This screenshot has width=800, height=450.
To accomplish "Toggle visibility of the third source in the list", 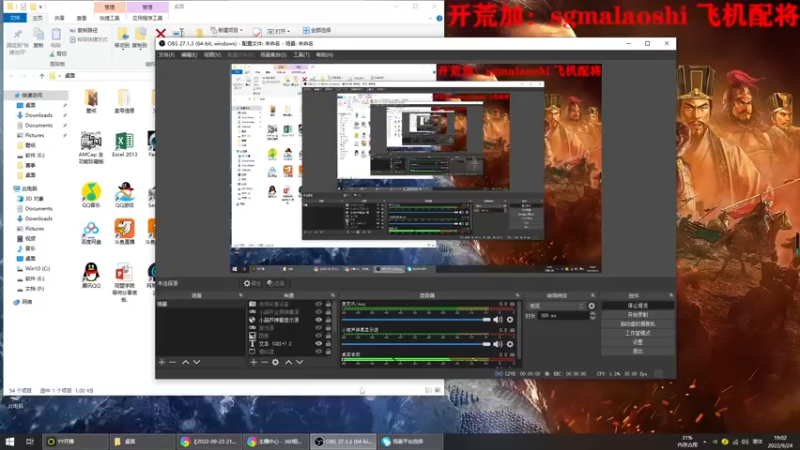I will (319, 320).
